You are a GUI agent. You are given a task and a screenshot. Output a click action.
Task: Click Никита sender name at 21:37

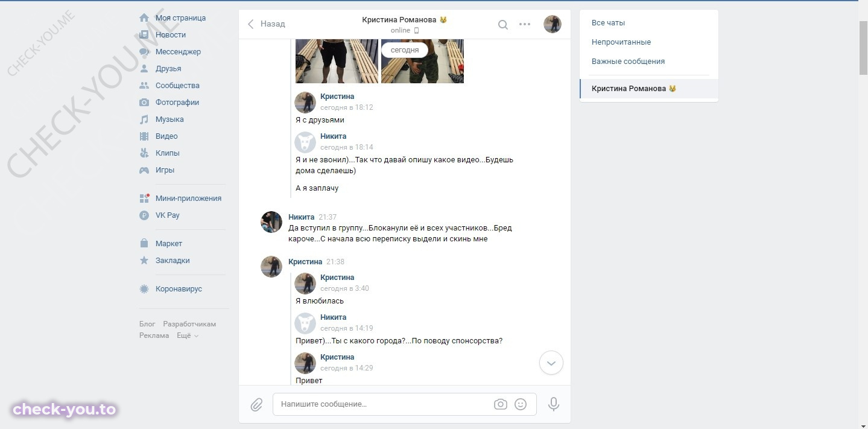(x=301, y=217)
